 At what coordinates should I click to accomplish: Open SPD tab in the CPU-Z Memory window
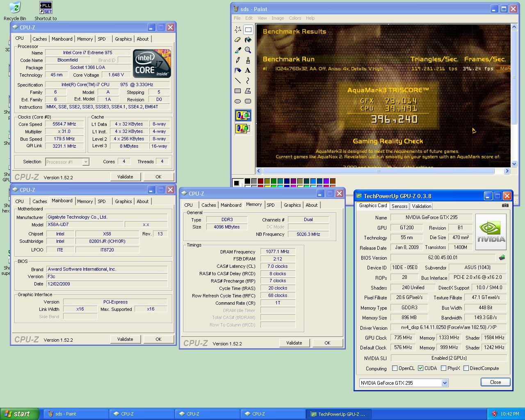pyautogui.click(x=271, y=205)
